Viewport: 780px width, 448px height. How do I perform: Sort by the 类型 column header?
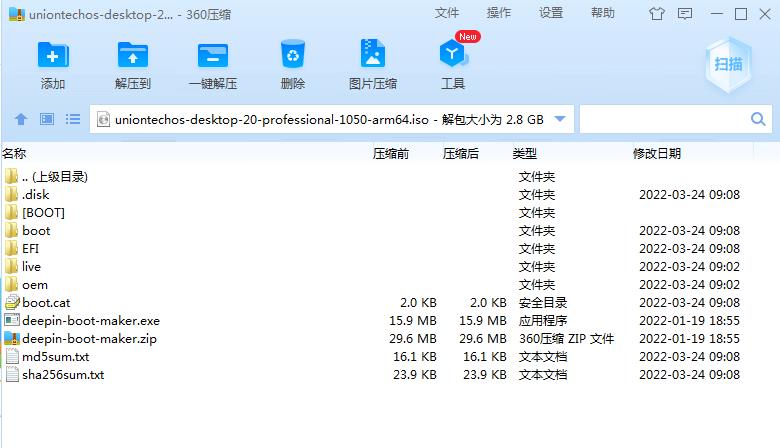coord(525,154)
